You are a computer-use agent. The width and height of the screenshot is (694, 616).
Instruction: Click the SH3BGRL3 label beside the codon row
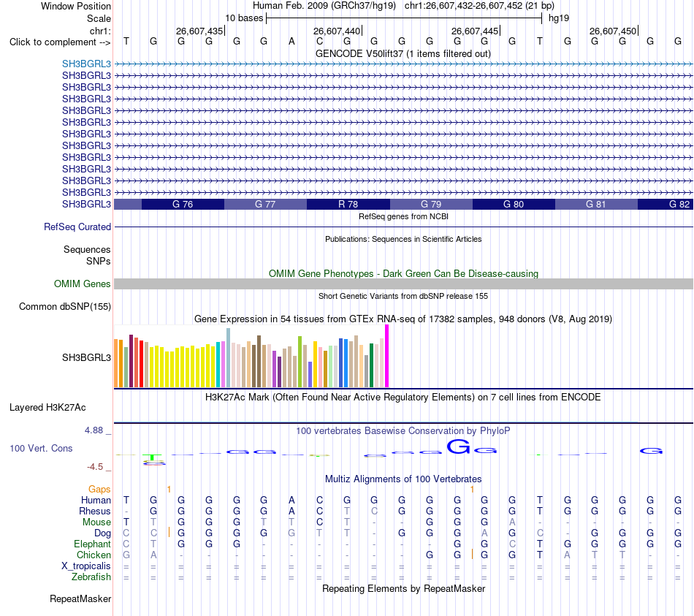(x=86, y=204)
